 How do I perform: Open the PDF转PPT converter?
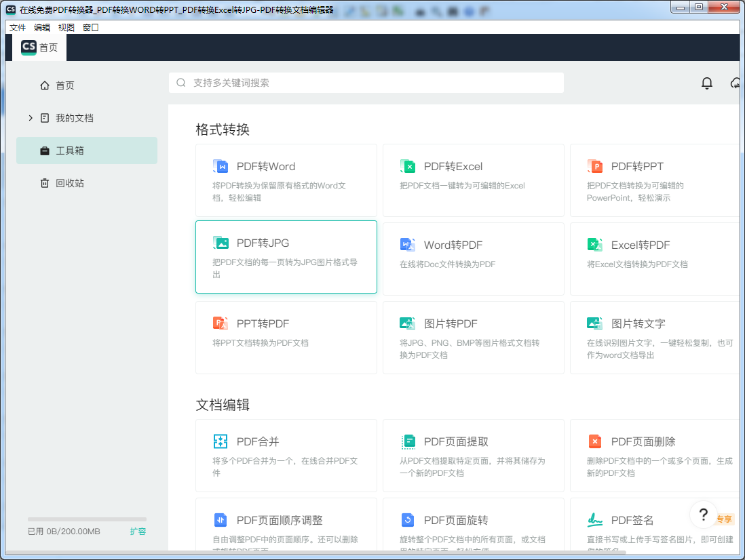[595, 166]
